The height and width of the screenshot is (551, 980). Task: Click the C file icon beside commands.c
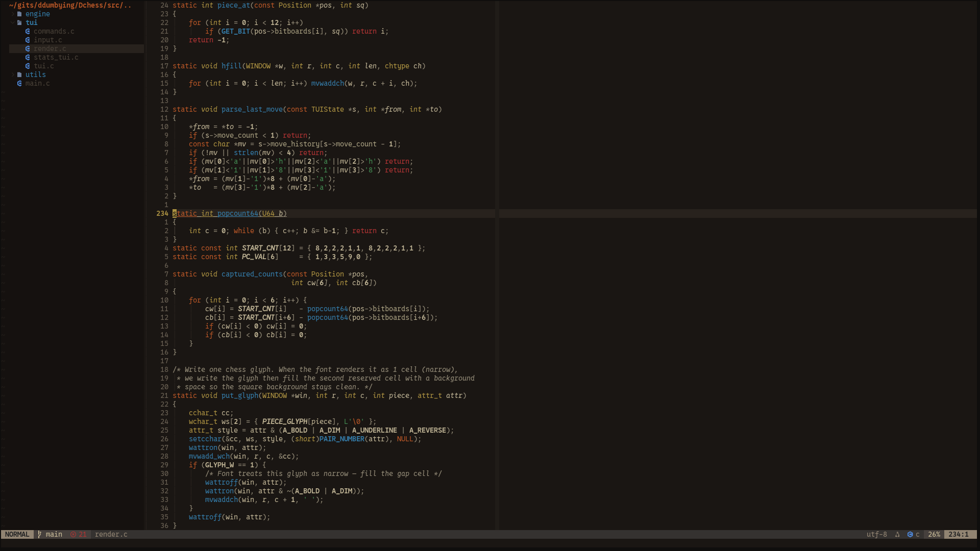pyautogui.click(x=28, y=32)
